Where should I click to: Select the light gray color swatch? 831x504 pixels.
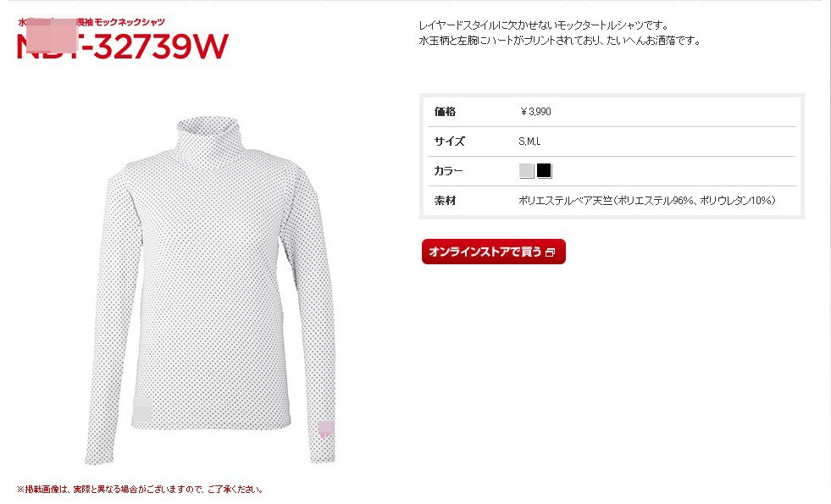pyautogui.click(x=526, y=170)
